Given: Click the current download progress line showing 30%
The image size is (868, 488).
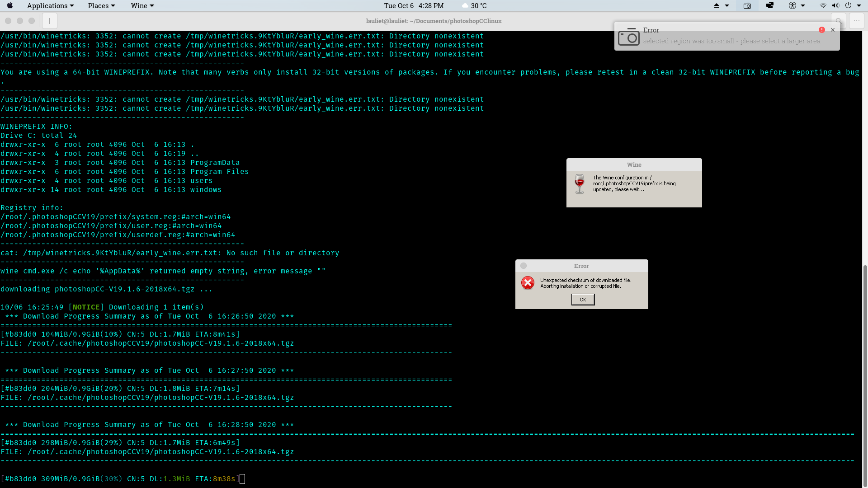Looking at the screenshot, I should point(120,479).
